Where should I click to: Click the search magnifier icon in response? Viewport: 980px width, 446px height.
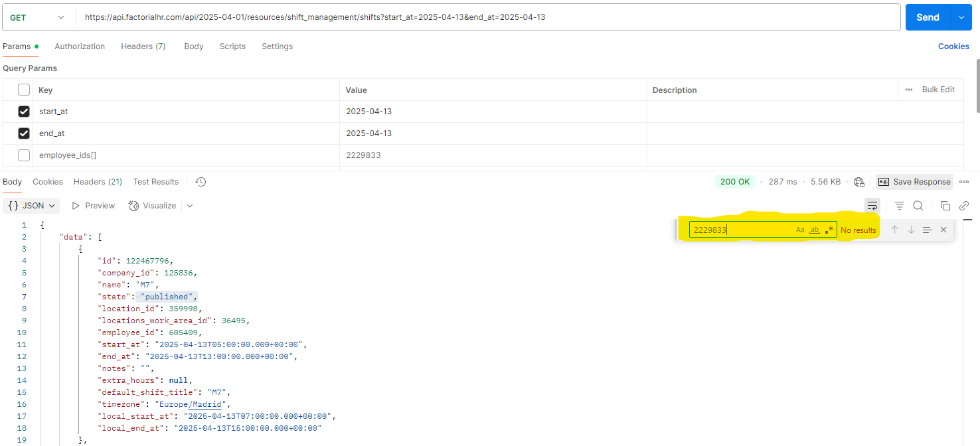click(918, 206)
